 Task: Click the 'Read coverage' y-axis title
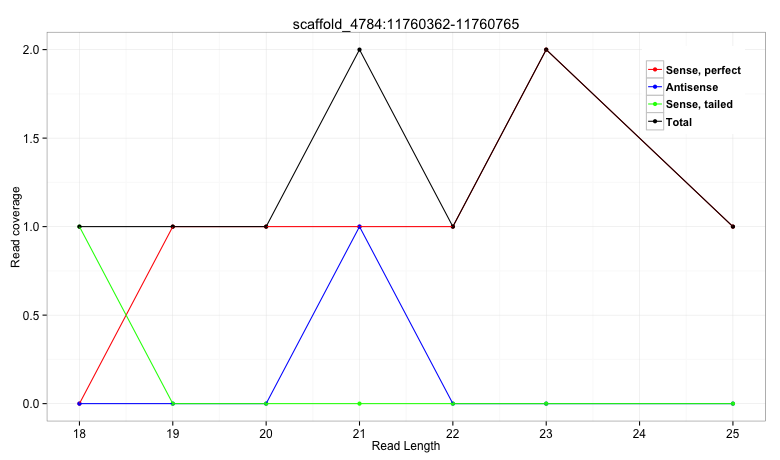[15, 226]
